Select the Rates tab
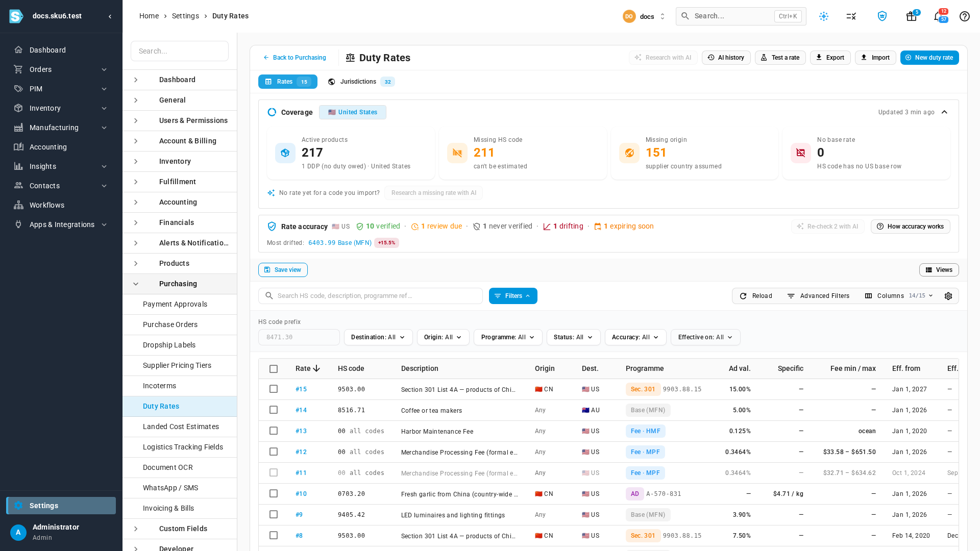 288,82
